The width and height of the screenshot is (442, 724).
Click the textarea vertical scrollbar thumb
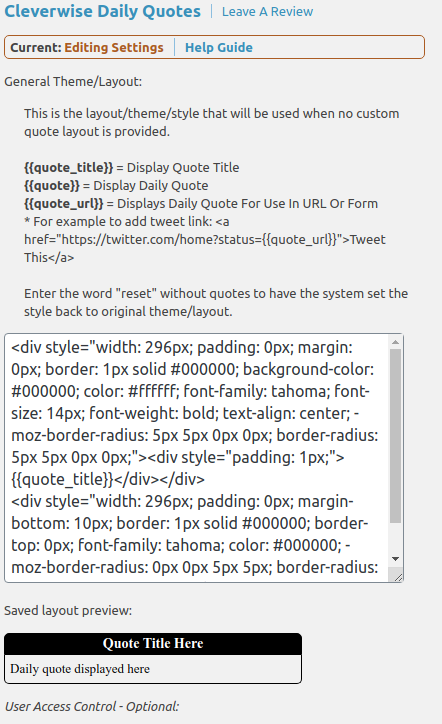click(x=395, y=436)
